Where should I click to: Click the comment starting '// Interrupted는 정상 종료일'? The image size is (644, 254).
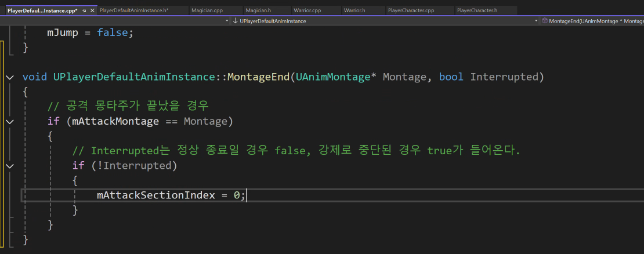pos(296,151)
